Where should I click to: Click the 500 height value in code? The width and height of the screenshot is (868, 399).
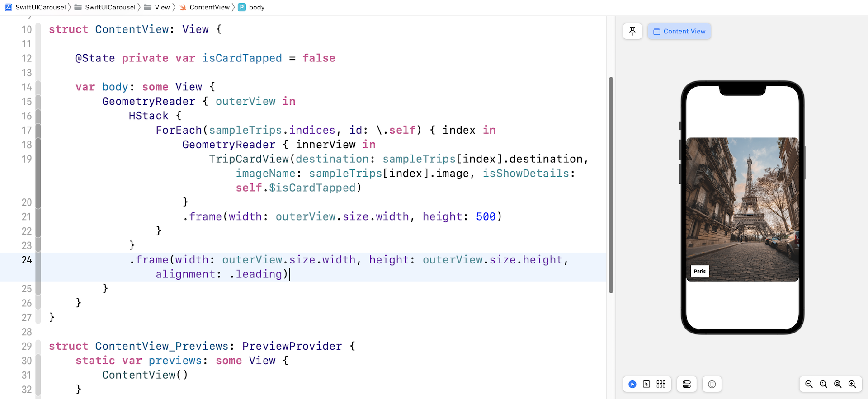[486, 217]
